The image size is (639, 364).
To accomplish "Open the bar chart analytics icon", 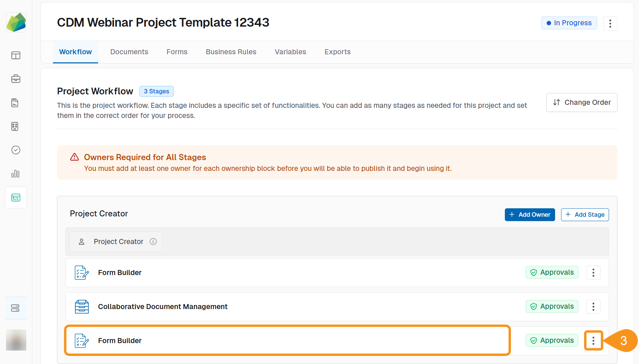I will (x=16, y=174).
